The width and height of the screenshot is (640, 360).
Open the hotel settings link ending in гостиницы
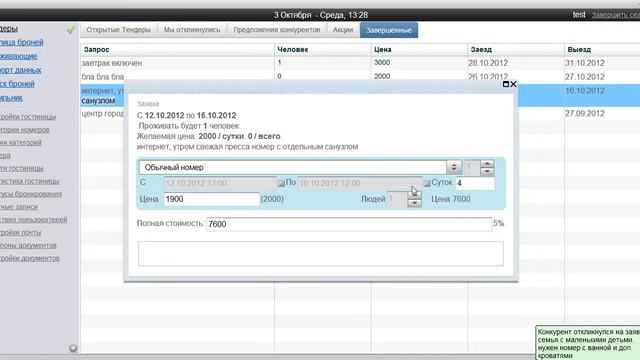(x=28, y=117)
